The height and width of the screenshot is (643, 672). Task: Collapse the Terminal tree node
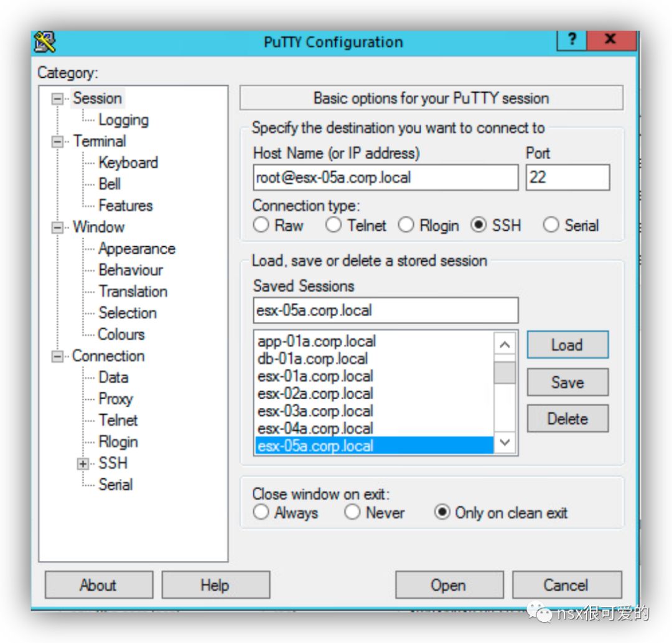pos(57,142)
